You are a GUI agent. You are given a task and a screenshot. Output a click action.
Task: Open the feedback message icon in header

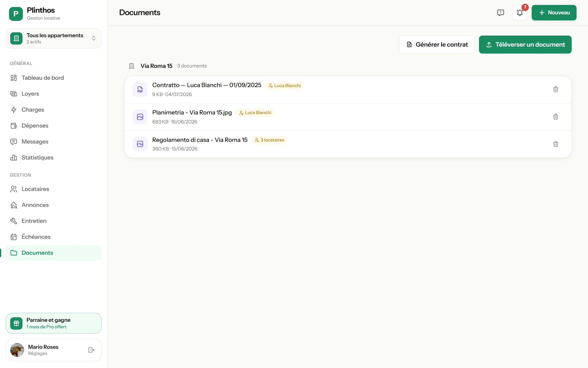pyautogui.click(x=501, y=13)
